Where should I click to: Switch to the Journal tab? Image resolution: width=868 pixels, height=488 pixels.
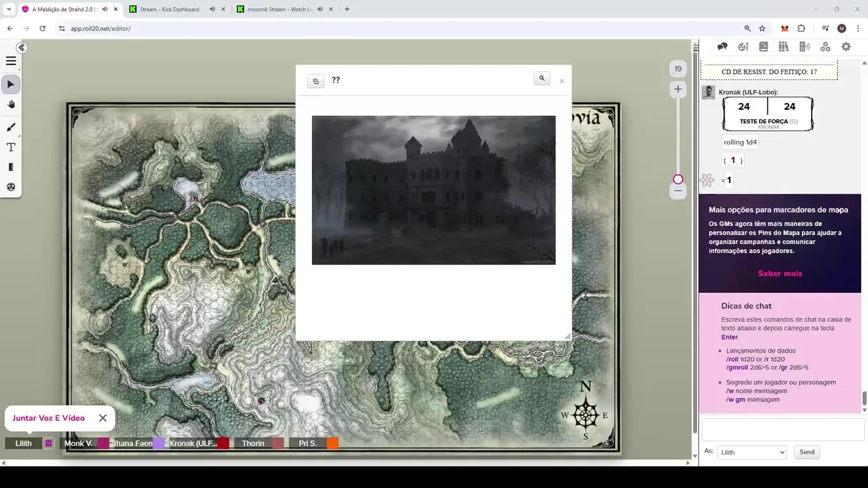point(764,47)
